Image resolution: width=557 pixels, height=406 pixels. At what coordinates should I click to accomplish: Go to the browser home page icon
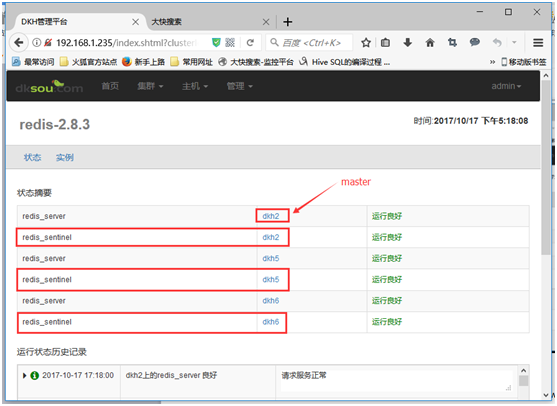pyautogui.click(x=430, y=43)
